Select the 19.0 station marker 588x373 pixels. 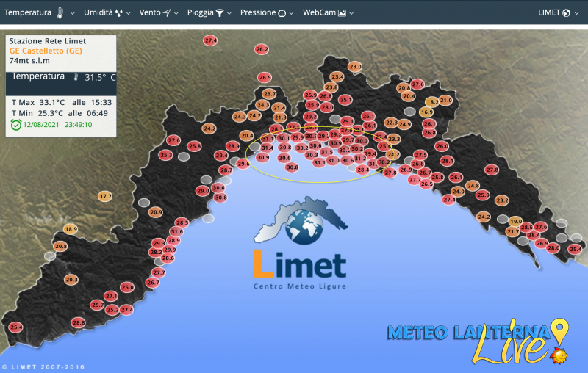516,221
